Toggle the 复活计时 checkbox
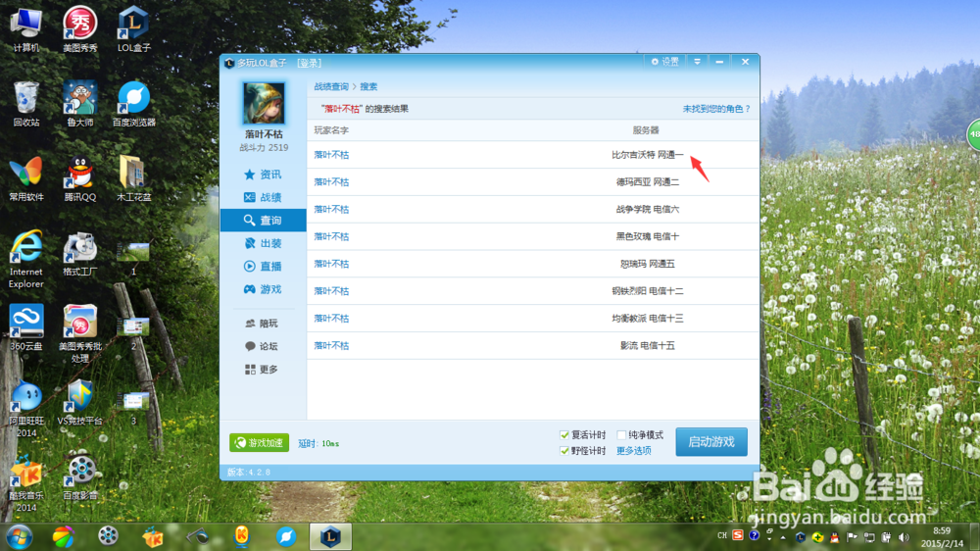 [x=564, y=434]
